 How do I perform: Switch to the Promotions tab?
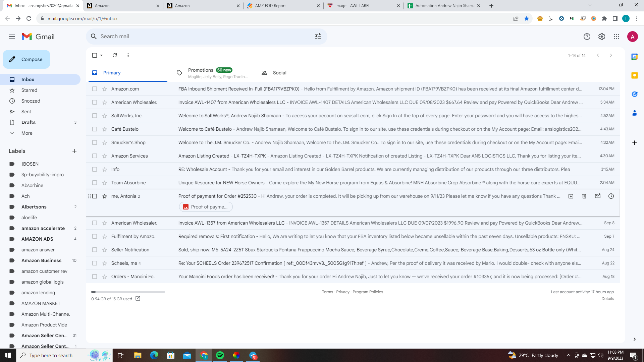pyautogui.click(x=212, y=73)
